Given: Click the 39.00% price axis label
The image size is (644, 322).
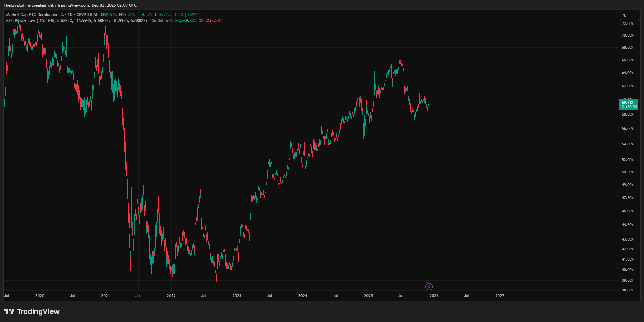Looking at the screenshot, I should [628, 280].
